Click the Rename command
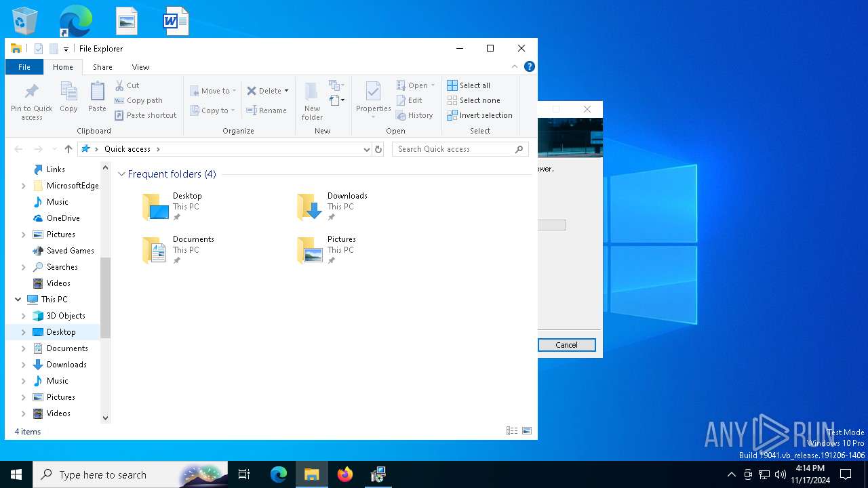 [x=266, y=110]
